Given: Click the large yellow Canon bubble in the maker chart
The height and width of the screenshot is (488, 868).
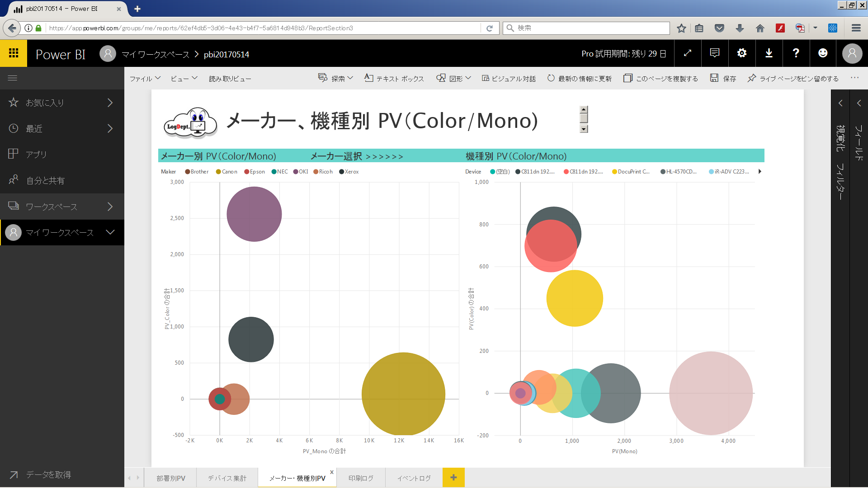Looking at the screenshot, I should pyautogui.click(x=403, y=394).
